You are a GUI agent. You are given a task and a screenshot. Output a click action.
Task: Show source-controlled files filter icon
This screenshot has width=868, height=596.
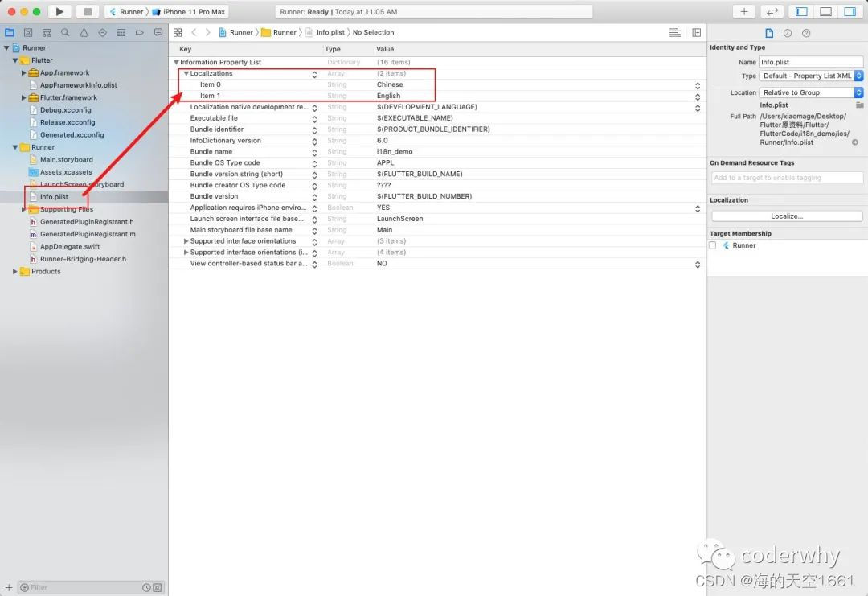pyautogui.click(x=158, y=587)
